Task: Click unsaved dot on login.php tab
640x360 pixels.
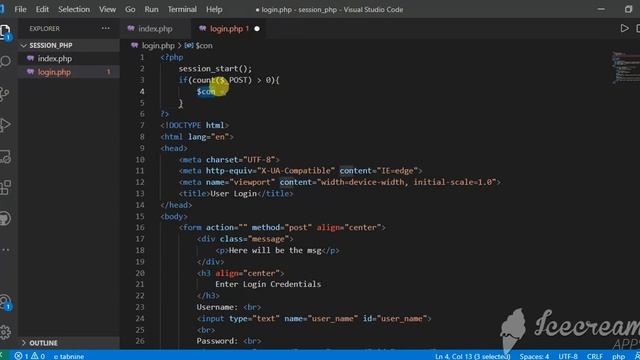Action: click(x=257, y=29)
